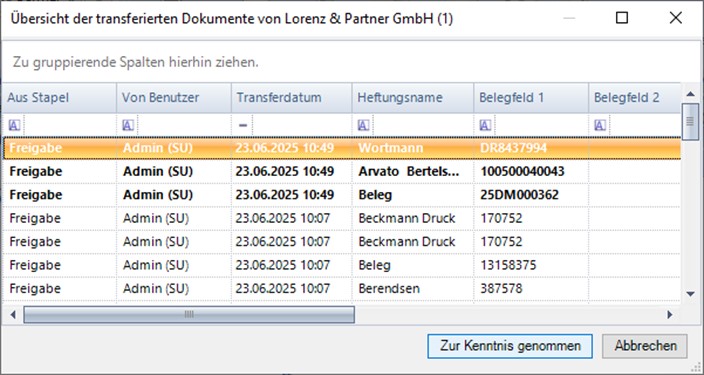Sort by Belegfeld 2 column header
The height and width of the screenshot is (375, 704).
pos(635,98)
